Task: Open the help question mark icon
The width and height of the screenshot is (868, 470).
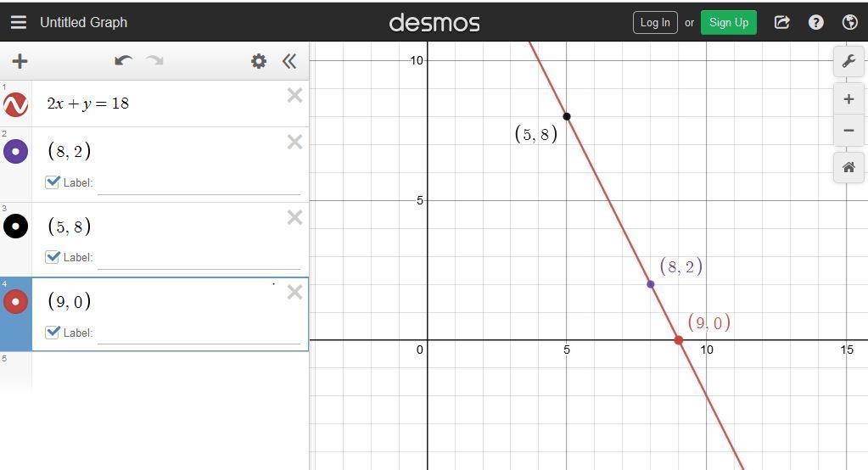Action: coord(815,22)
